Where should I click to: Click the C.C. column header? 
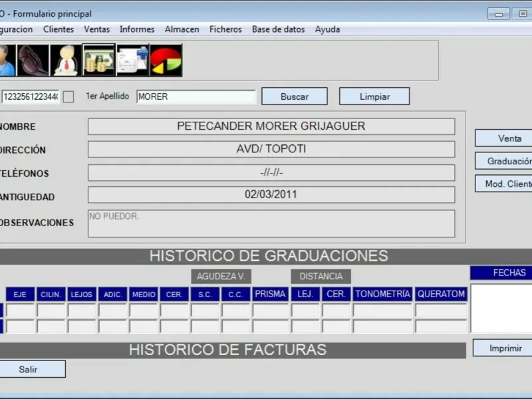point(236,294)
